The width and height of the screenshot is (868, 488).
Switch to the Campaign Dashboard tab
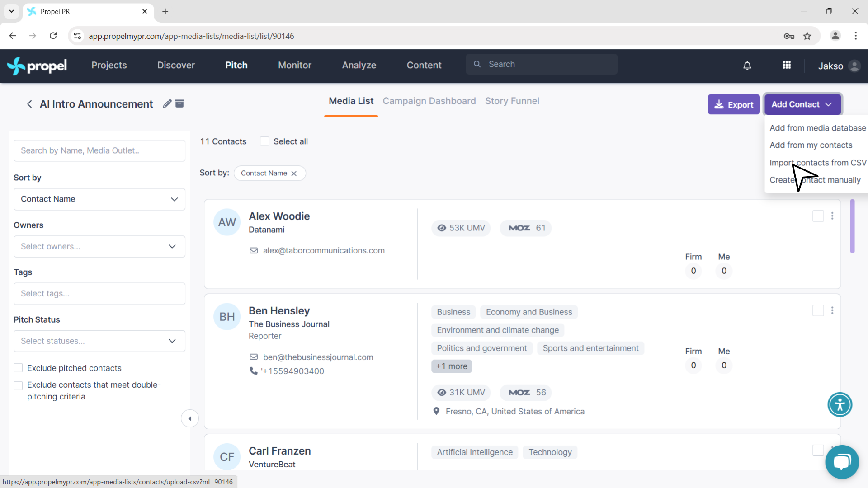click(x=429, y=101)
